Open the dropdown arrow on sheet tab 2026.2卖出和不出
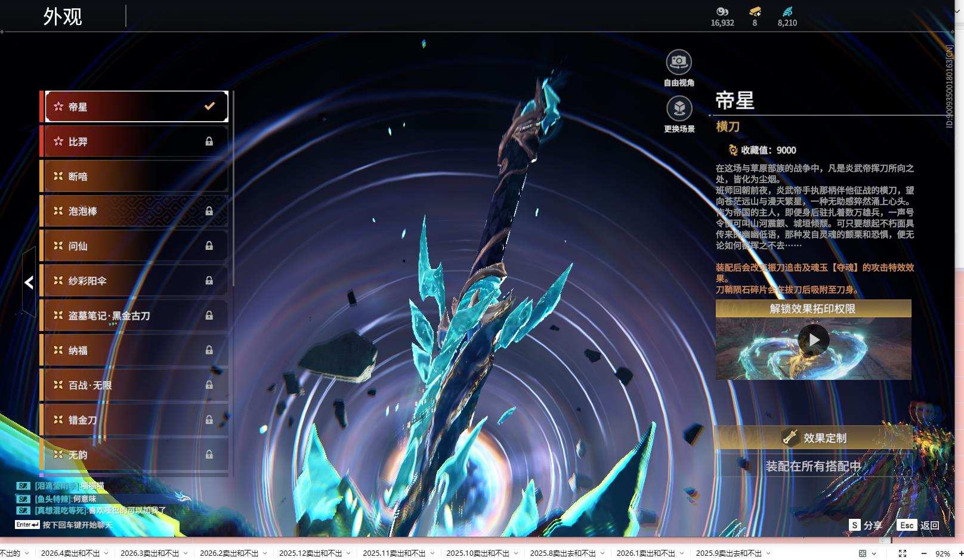Screen dimensions: 964x560 265,553
